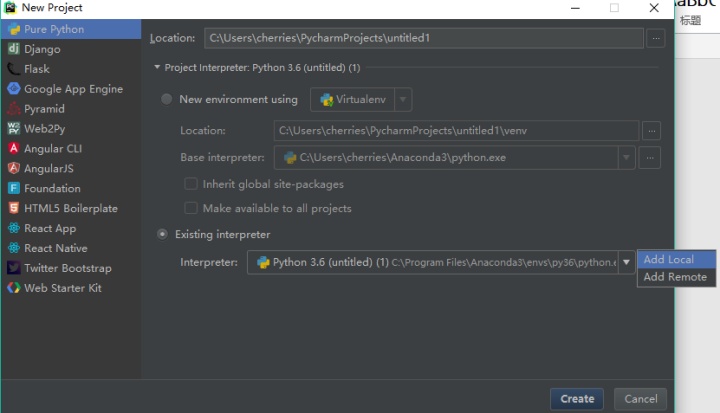Select Django project type label
720x413 pixels.
(x=42, y=49)
